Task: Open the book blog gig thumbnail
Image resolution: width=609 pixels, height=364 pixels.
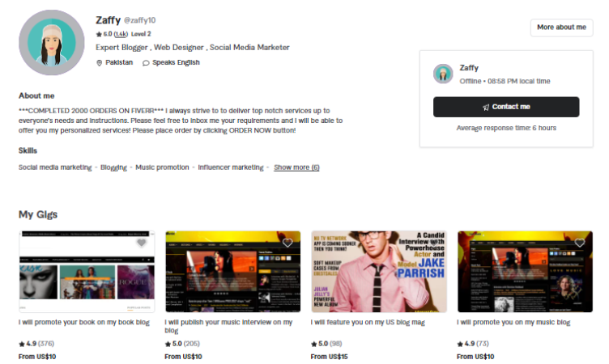Action: [87, 272]
